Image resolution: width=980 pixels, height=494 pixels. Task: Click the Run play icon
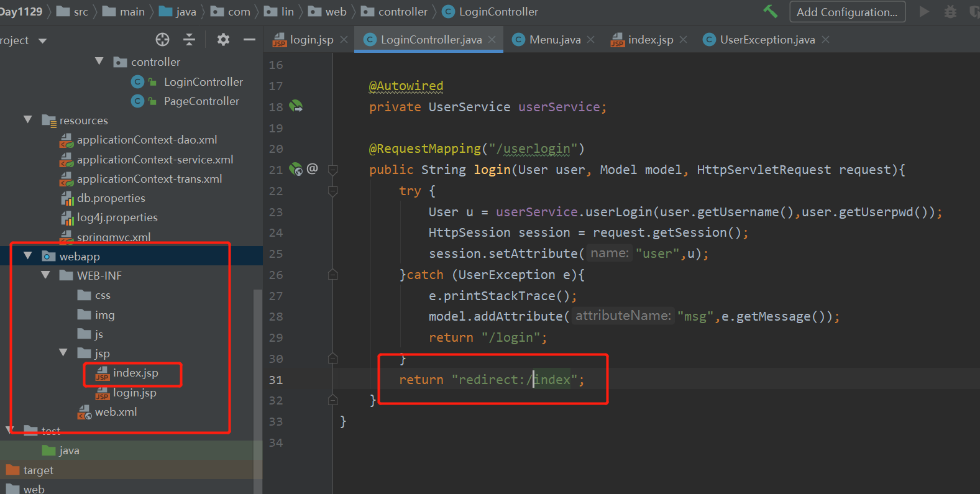click(x=924, y=11)
